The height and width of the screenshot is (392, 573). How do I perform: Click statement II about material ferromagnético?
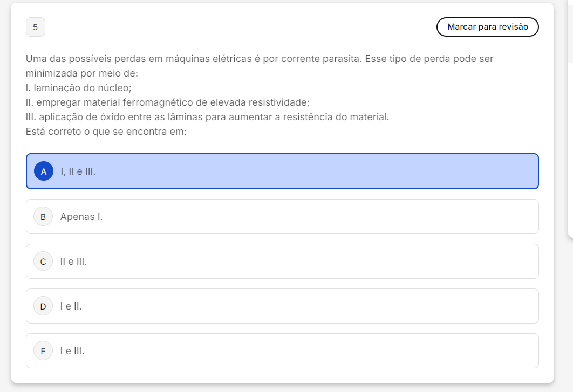tap(167, 102)
